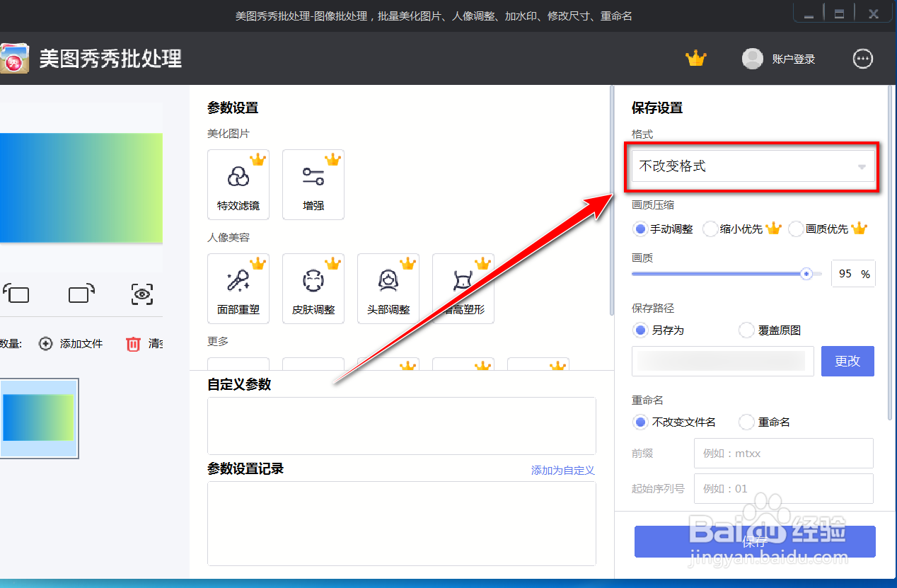Click the red trash clear icon
The width and height of the screenshot is (897, 588).
point(133,344)
